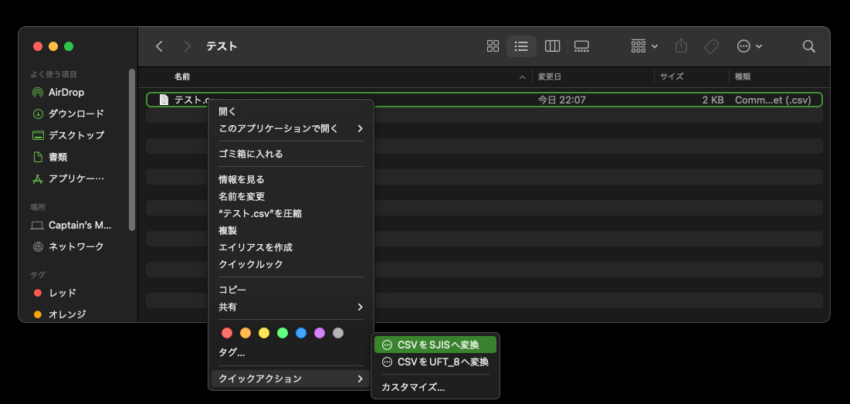The width and height of the screenshot is (850, 404).
Task: Click the tag icon in toolbar
Action: coord(711,46)
